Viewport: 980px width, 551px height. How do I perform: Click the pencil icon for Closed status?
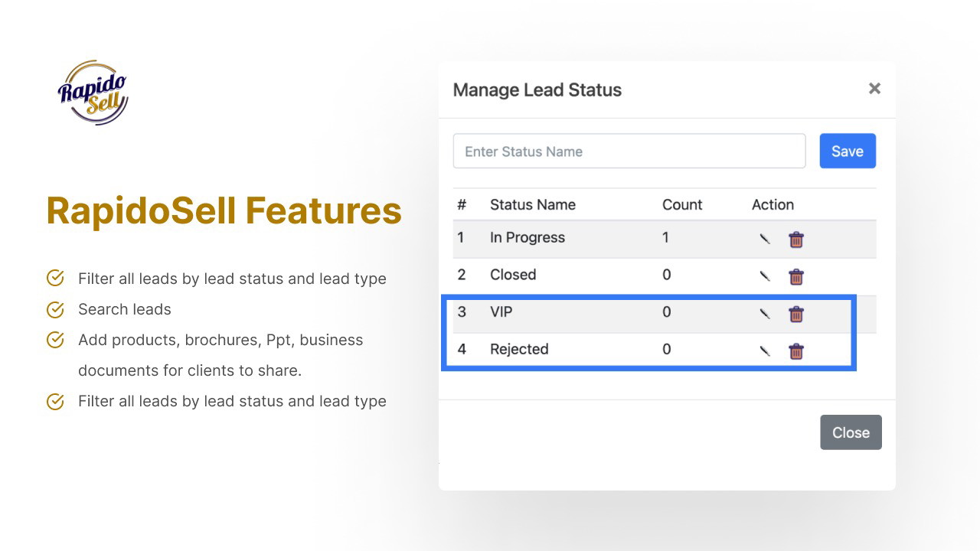(x=764, y=276)
